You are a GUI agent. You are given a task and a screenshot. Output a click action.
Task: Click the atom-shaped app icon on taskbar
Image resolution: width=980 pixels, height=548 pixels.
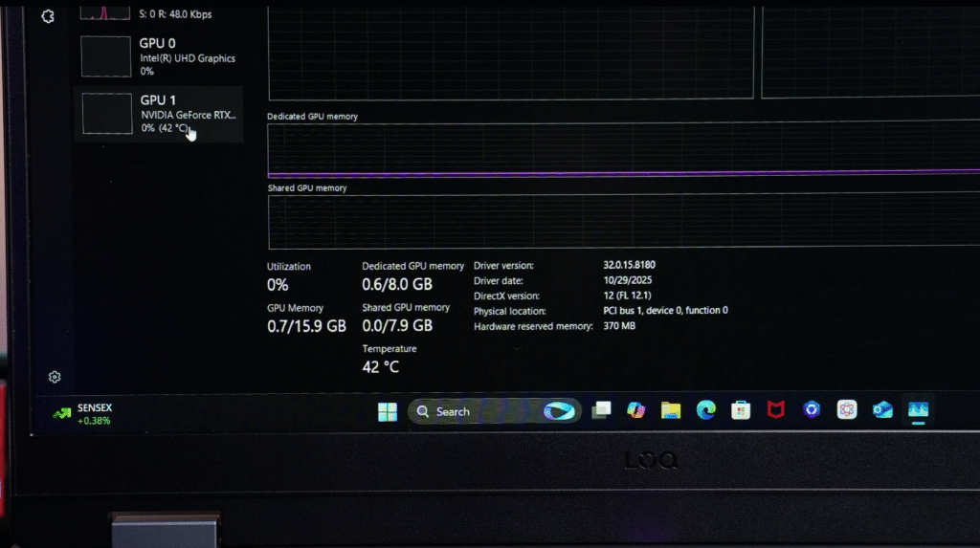tap(847, 410)
